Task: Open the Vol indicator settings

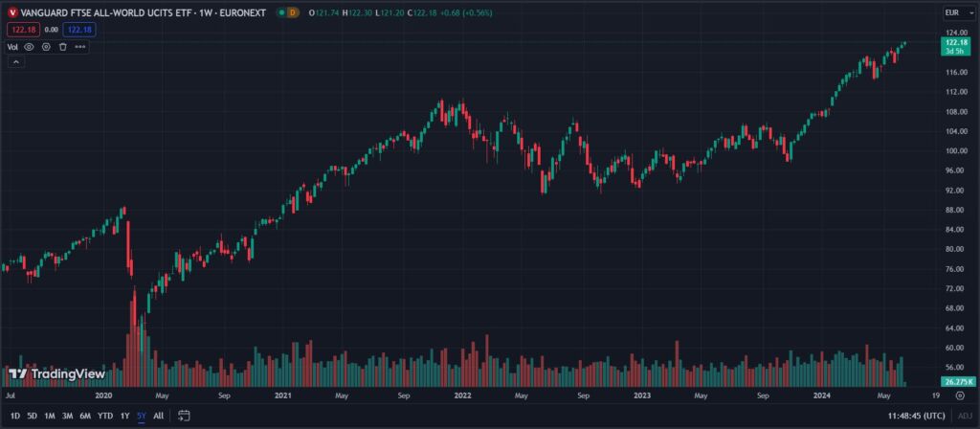Action: (46, 46)
